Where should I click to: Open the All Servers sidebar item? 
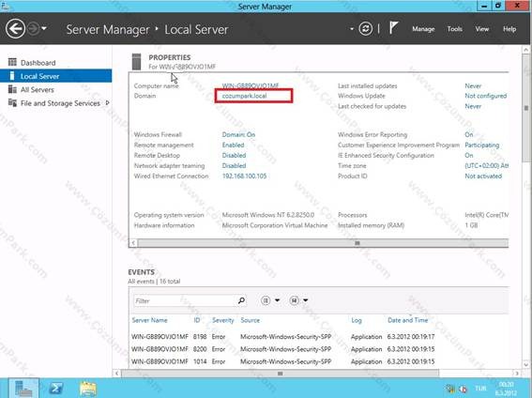pyautogui.click(x=38, y=89)
